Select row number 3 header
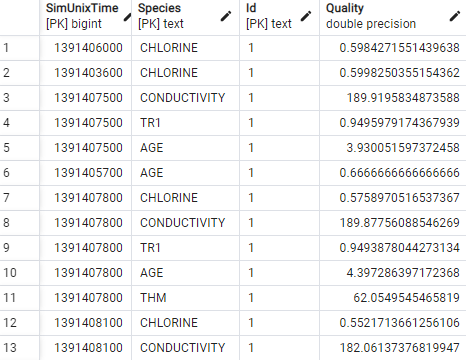This screenshot has height=360, width=466. pyautogui.click(x=19, y=98)
